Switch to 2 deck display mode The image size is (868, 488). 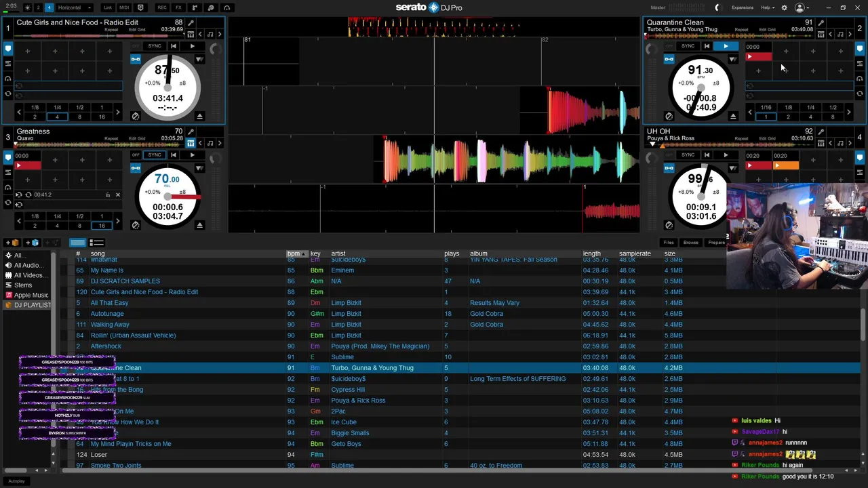coord(38,7)
